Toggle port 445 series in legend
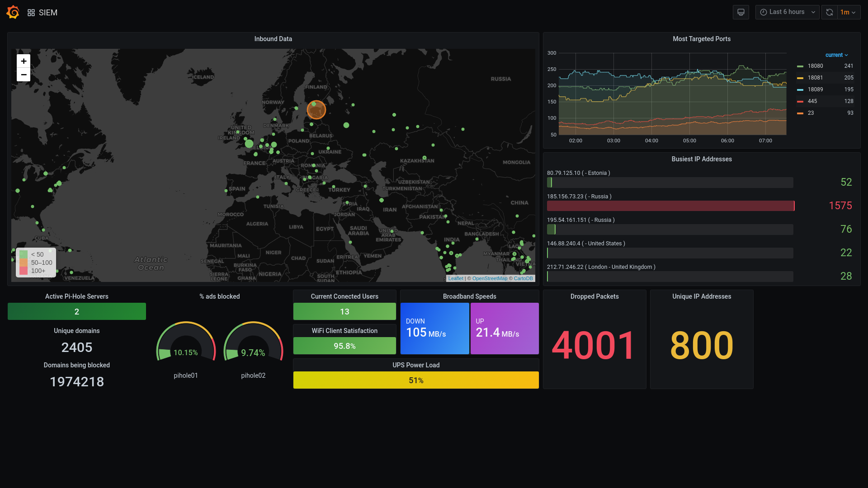 812,101
